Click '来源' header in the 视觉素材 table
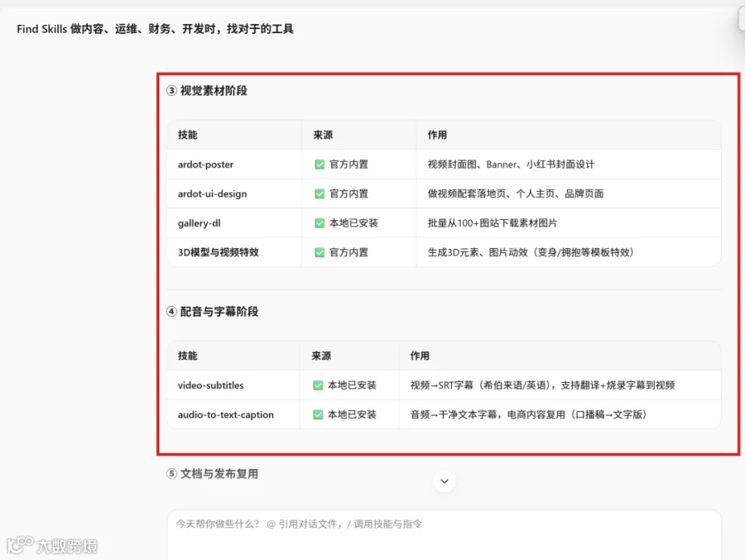The image size is (745, 560). click(323, 135)
